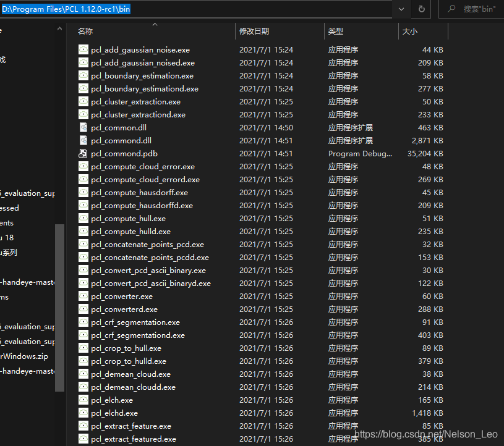Click the refresh button beside address bar
This screenshot has width=504, height=446.
pyautogui.click(x=422, y=9)
